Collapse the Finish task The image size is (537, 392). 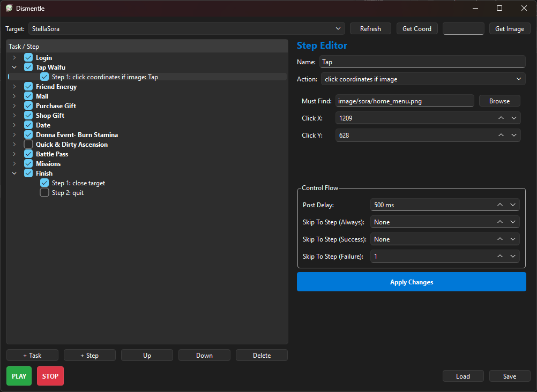(14, 173)
